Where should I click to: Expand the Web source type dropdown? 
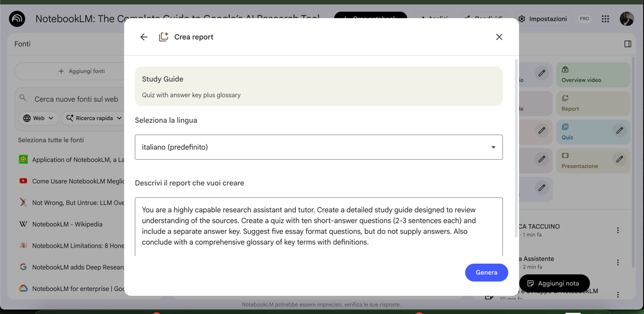pyautogui.click(x=39, y=118)
